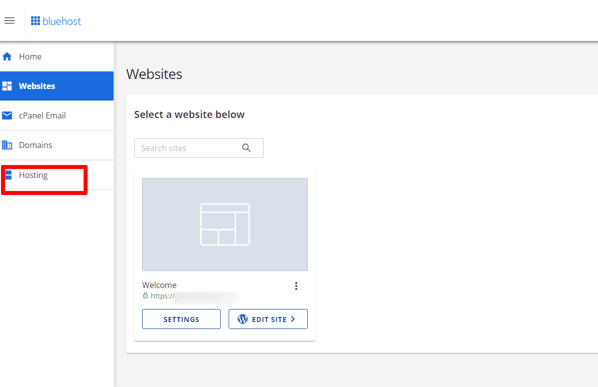
Task: Click the Edit Site chevron arrow
Action: 293,319
